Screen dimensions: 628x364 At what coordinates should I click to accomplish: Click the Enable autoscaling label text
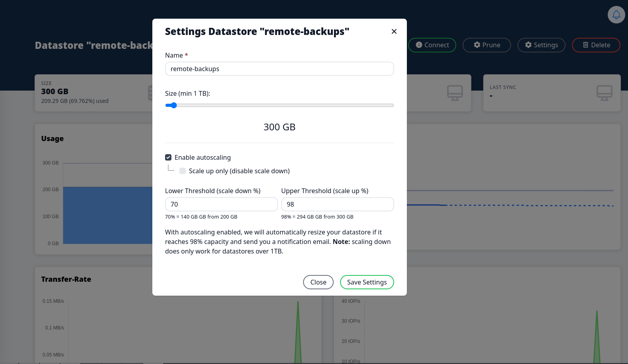(x=202, y=157)
